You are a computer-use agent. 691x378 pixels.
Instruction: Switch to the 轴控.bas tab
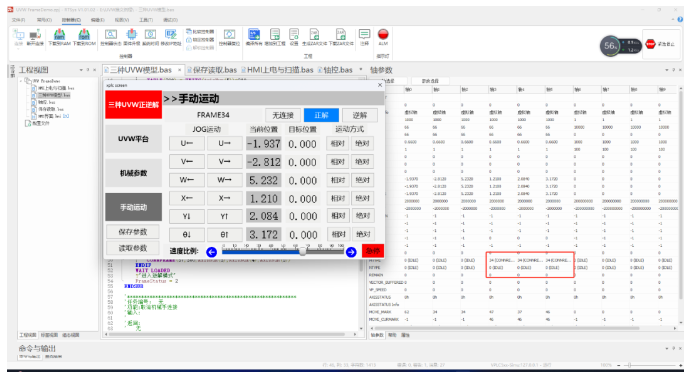pyautogui.click(x=335, y=70)
